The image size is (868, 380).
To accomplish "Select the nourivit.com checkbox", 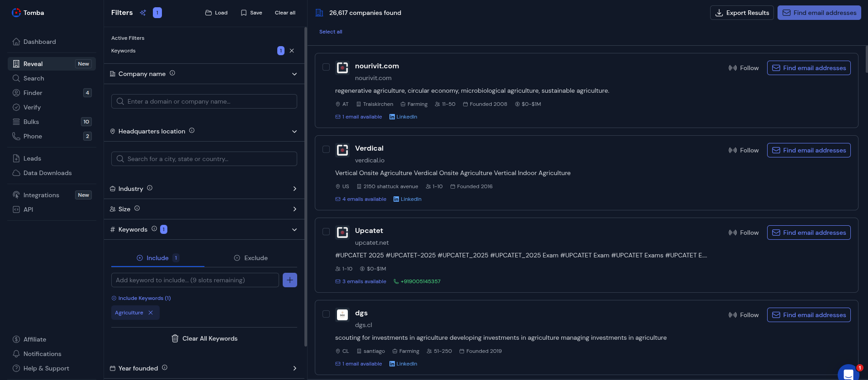I will pos(326,67).
